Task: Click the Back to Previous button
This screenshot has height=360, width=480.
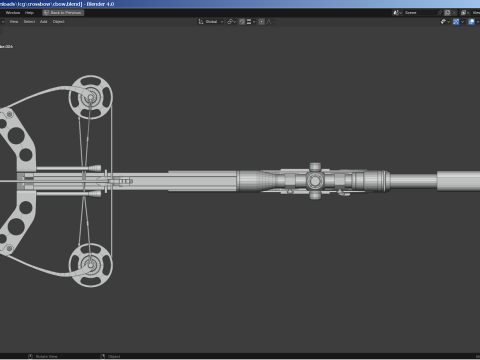Action: point(63,13)
